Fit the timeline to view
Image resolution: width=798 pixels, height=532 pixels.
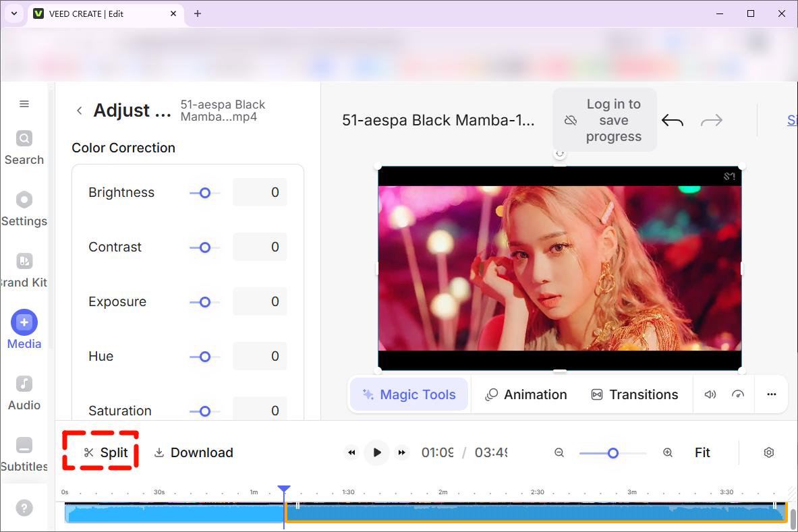pos(702,452)
